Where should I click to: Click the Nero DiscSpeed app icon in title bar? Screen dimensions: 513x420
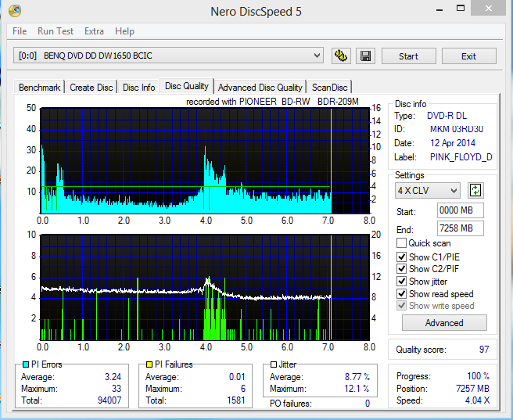[15, 11]
